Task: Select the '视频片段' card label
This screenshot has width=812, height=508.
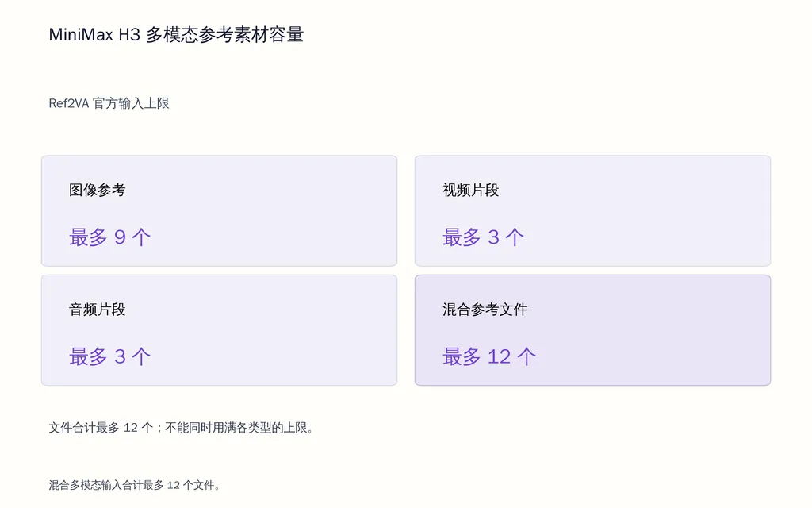Action: tap(471, 190)
